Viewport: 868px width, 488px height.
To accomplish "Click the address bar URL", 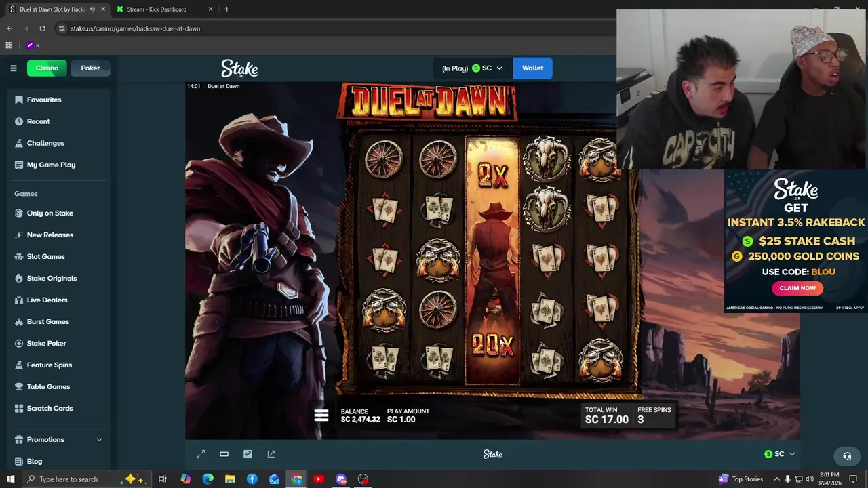I will (135, 28).
